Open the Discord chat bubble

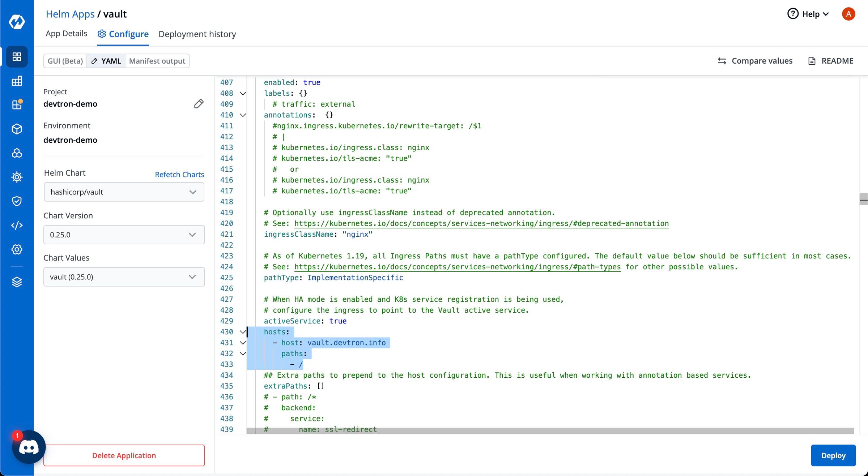click(29, 447)
